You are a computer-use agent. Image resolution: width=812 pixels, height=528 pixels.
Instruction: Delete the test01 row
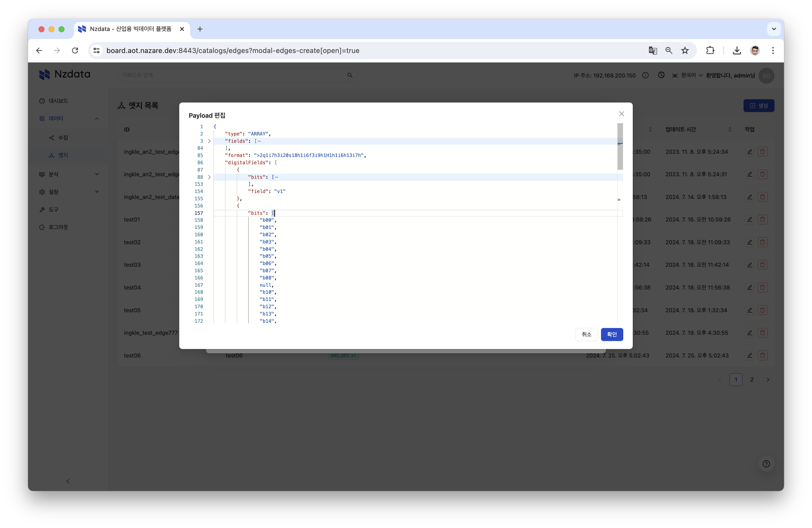tap(762, 219)
